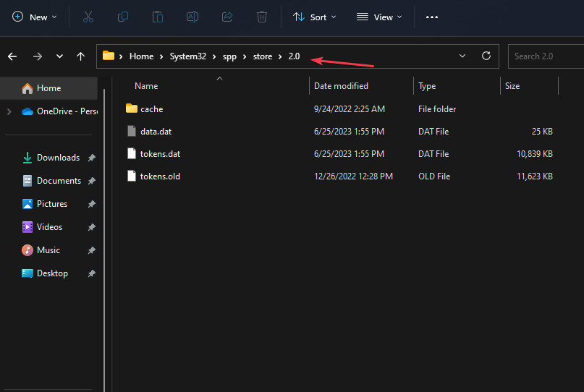Select Home in the navigation pane

coord(48,88)
